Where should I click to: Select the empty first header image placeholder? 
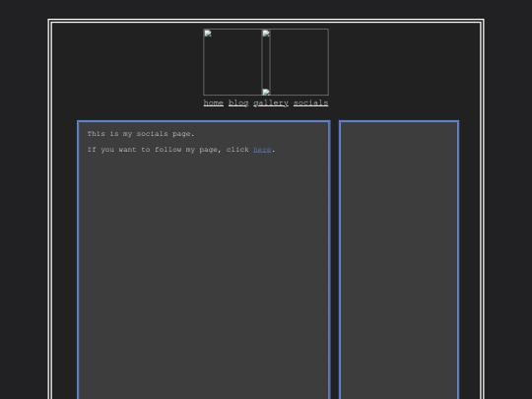[233, 62]
